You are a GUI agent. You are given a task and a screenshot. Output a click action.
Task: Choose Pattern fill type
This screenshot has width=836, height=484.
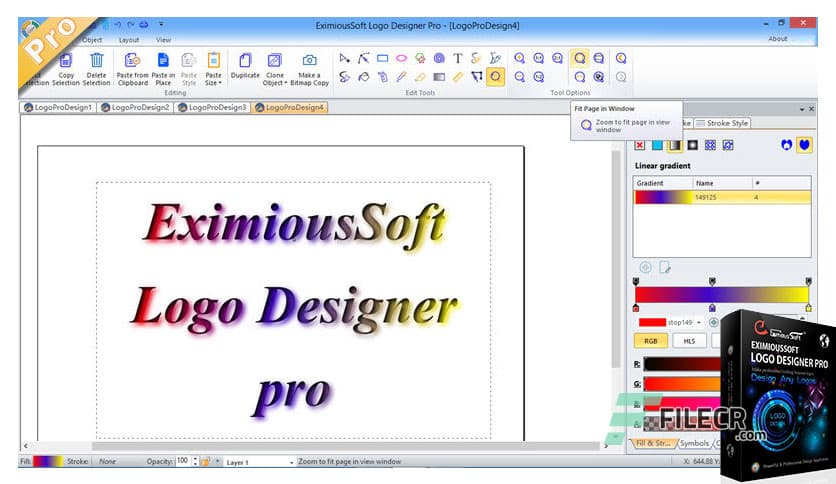click(710, 145)
